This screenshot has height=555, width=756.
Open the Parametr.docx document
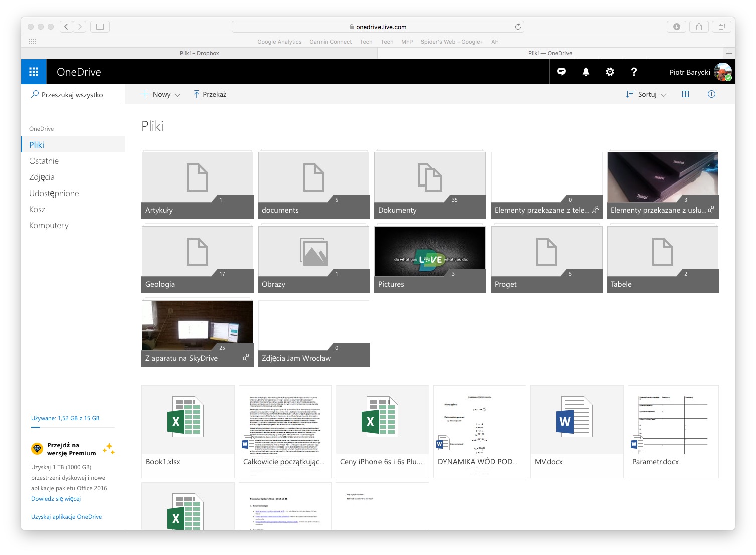click(x=673, y=432)
